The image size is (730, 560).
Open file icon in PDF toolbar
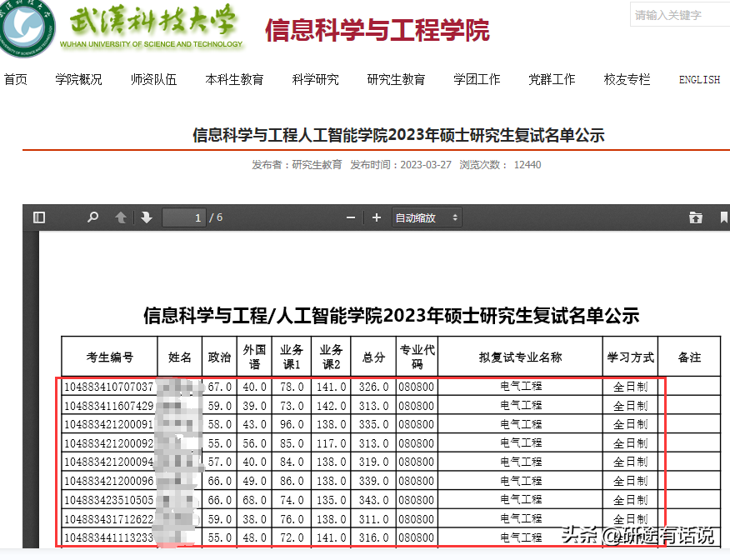click(x=696, y=217)
